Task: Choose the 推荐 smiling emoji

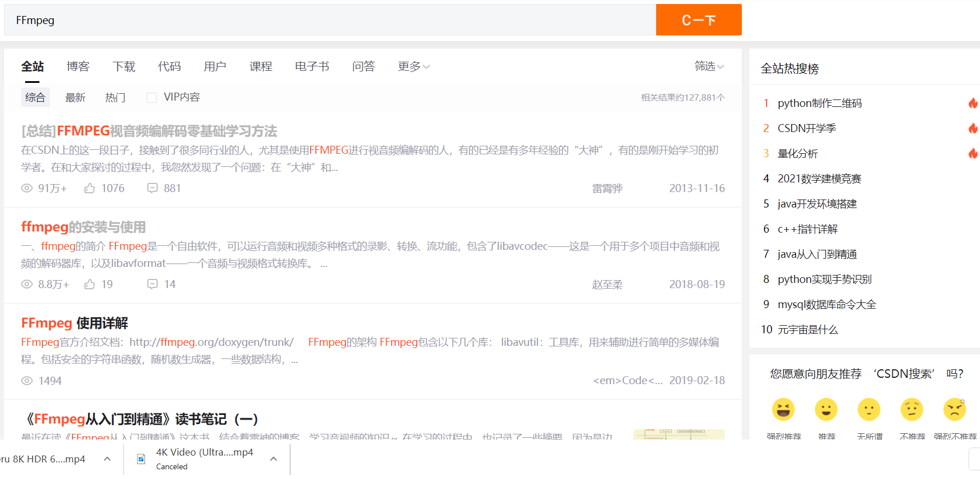Action: (826, 409)
